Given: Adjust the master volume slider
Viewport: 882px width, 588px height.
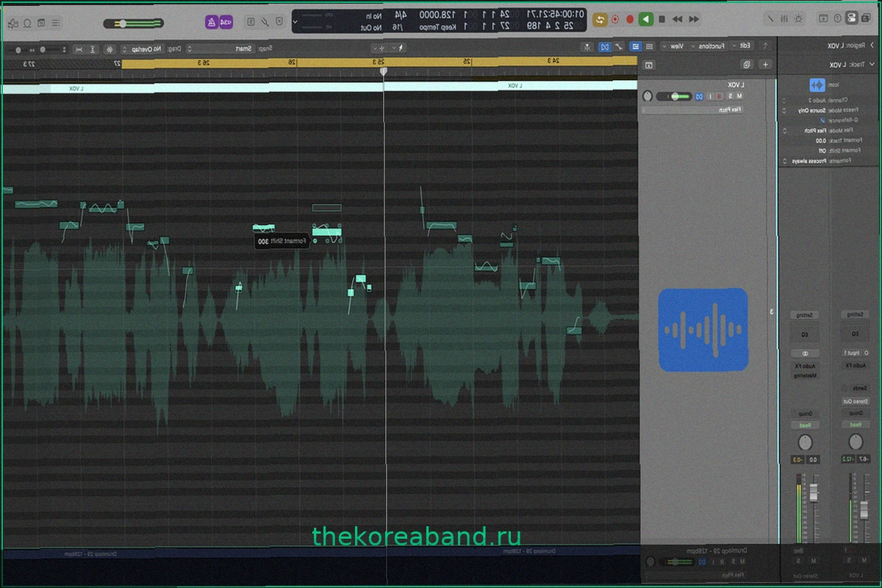Looking at the screenshot, I should click(133, 24).
